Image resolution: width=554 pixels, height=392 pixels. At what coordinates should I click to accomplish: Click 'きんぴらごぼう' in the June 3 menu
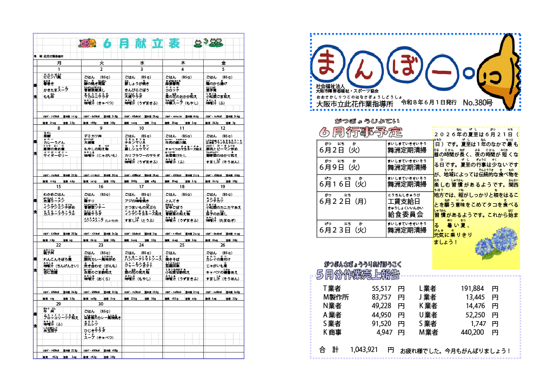click(x=136, y=90)
